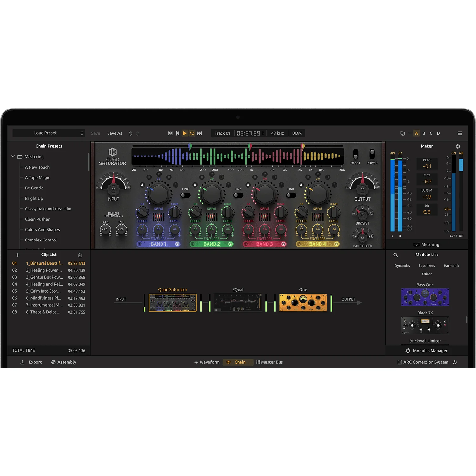Open the Module List search icon

[396, 255]
